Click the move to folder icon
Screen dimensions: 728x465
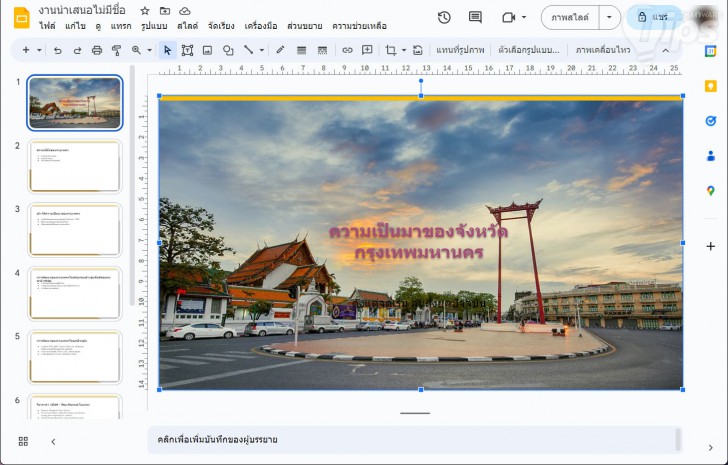point(165,11)
